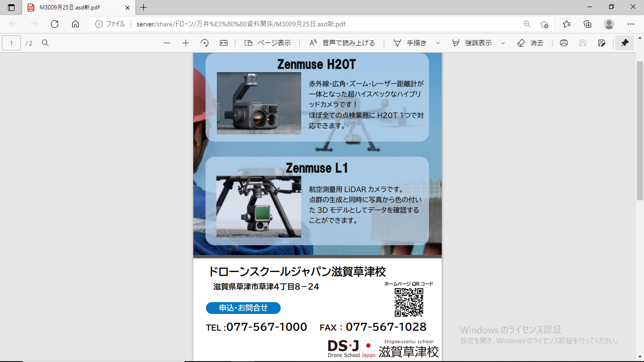Image resolution: width=644 pixels, height=362 pixels.
Task: Open zoom magnifier in address bar
Action: (527, 24)
